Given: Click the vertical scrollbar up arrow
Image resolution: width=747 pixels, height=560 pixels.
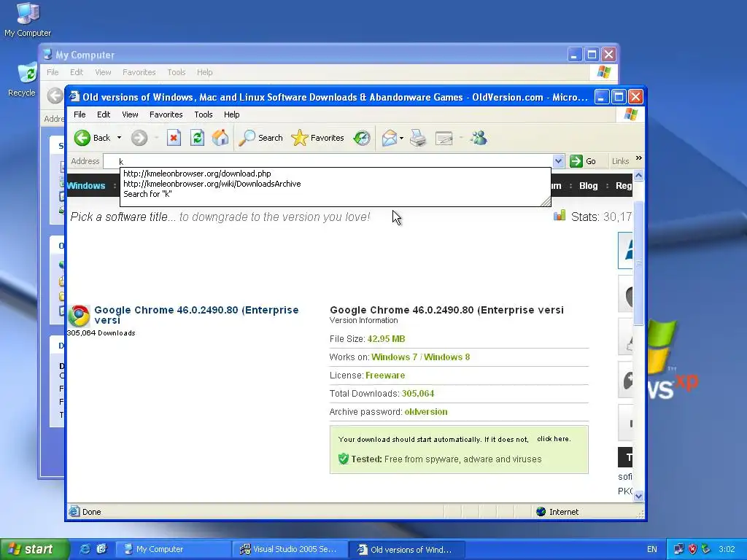Looking at the screenshot, I should pyautogui.click(x=639, y=175).
